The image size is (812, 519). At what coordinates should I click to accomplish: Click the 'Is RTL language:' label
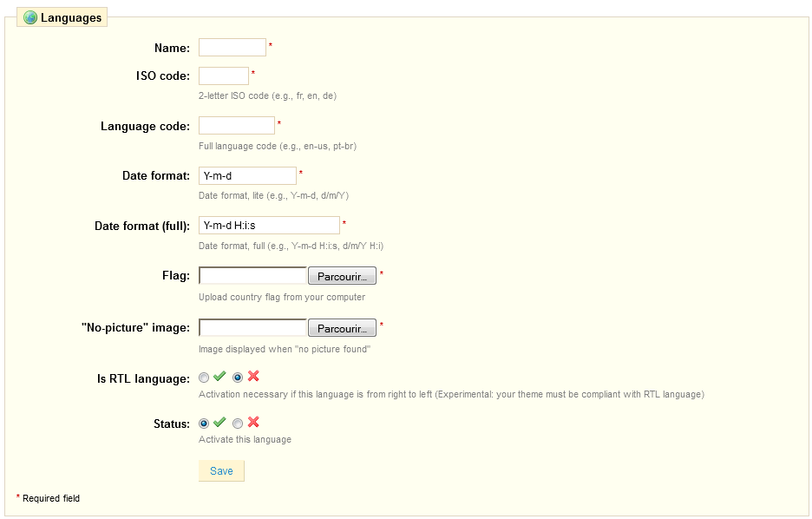(143, 378)
